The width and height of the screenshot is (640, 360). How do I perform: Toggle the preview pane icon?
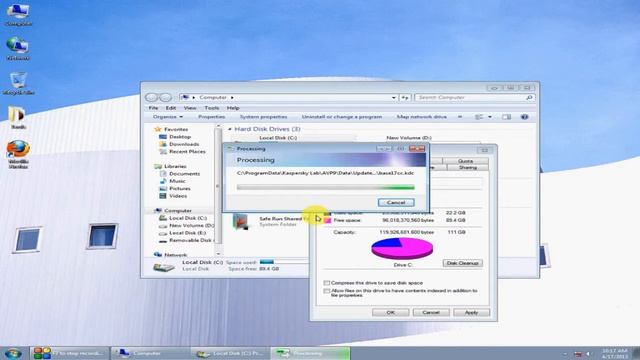(506, 117)
